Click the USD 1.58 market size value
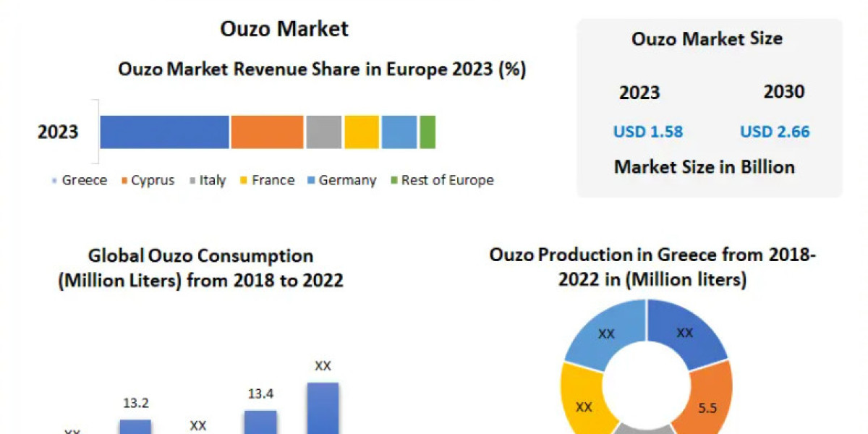868x434 pixels. coord(648,132)
